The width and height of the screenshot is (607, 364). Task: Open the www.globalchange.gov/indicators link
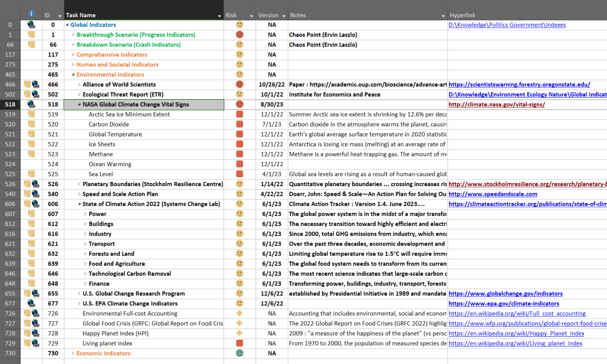tap(506, 293)
